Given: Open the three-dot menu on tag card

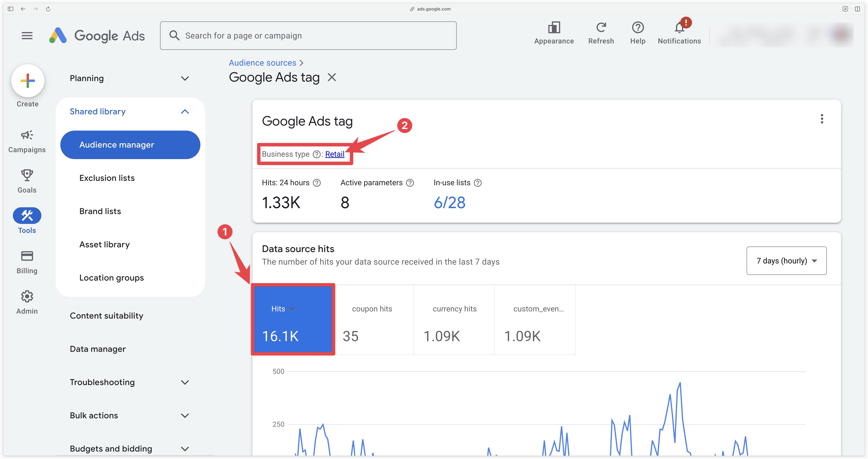Looking at the screenshot, I should point(822,119).
